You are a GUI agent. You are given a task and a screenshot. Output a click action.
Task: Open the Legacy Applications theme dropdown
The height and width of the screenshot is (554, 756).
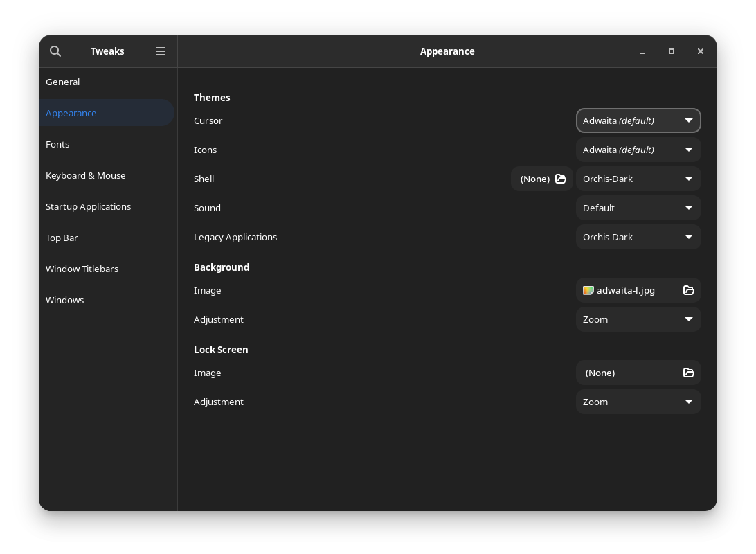point(638,238)
